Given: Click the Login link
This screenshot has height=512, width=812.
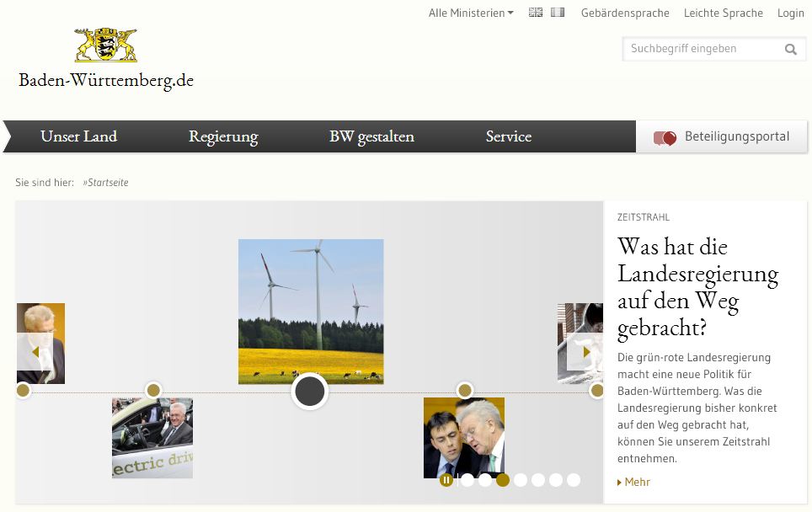Looking at the screenshot, I should [790, 13].
